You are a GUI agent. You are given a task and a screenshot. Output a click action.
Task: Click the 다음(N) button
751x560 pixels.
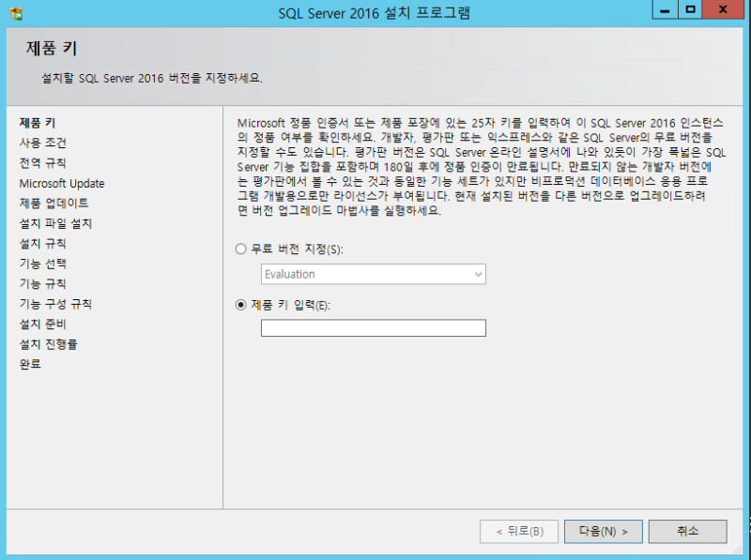[603, 531]
